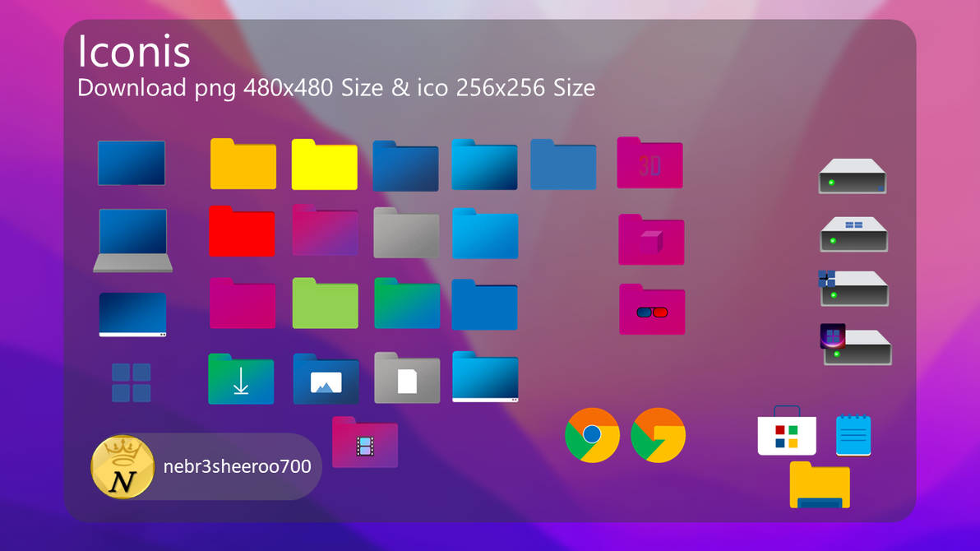Click the standalone blue Windows logo icon
The height and width of the screenshot is (551, 980).
pos(132,382)
